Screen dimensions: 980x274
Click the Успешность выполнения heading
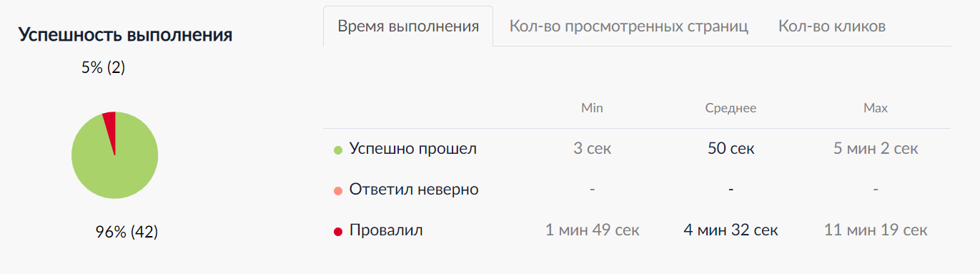coord(125,35)
